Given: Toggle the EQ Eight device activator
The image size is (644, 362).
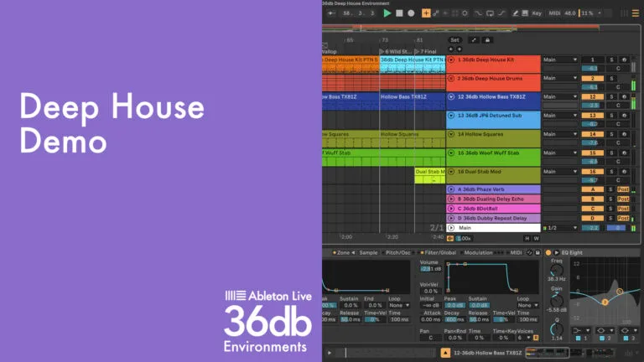Looking at the screenshot, I should (548, 253).
